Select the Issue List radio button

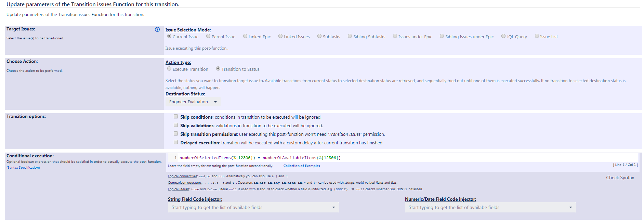click(537, 36)
